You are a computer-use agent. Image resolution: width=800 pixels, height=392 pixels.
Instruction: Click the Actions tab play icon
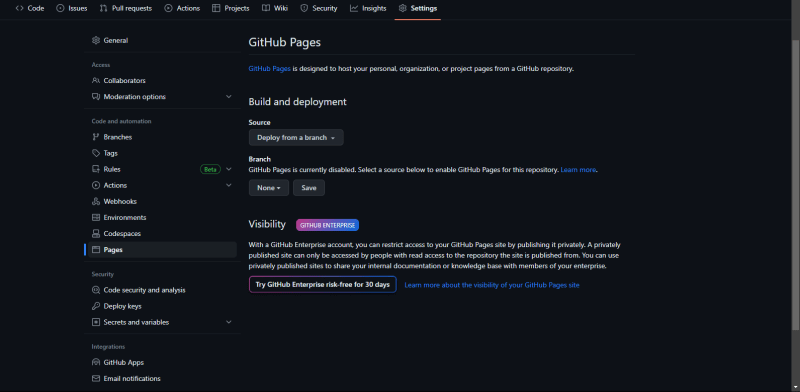click(x=168, y=8)
